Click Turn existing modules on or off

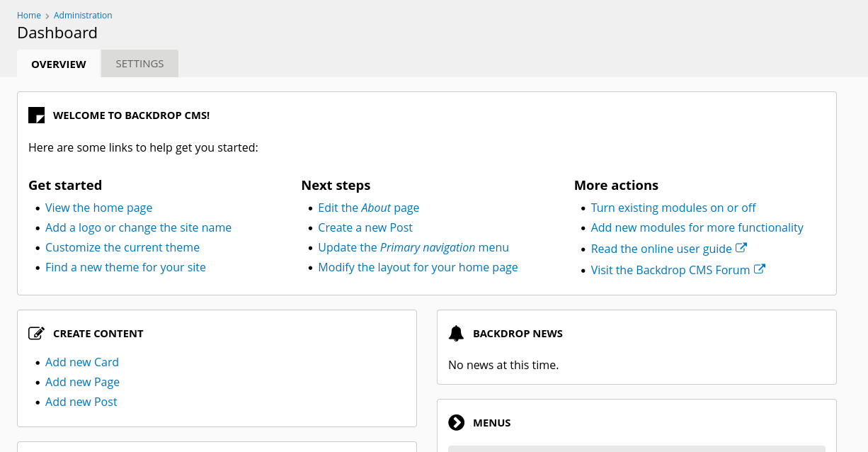click(x=673, y=208)
